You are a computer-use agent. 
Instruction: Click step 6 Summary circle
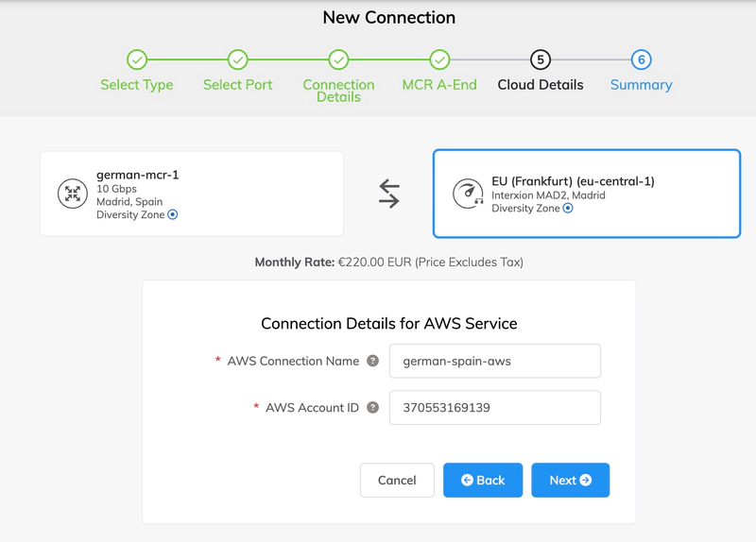click(642, 59)
